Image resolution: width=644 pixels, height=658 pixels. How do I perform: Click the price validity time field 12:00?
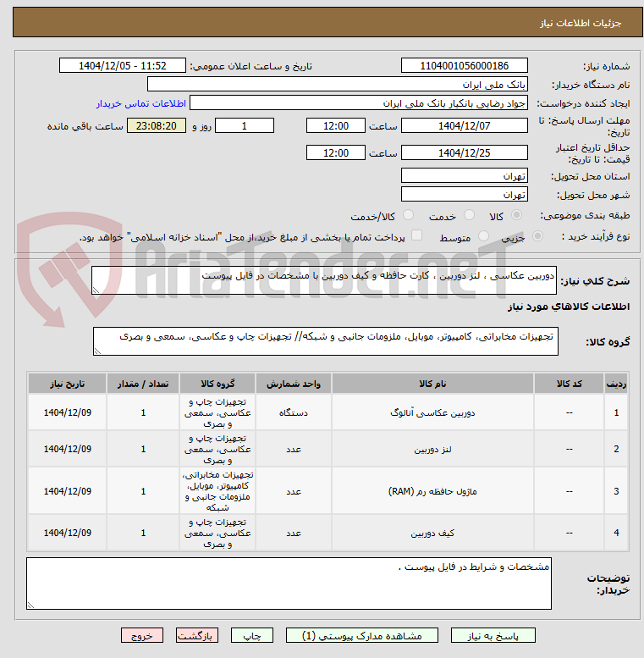[336, 152]
